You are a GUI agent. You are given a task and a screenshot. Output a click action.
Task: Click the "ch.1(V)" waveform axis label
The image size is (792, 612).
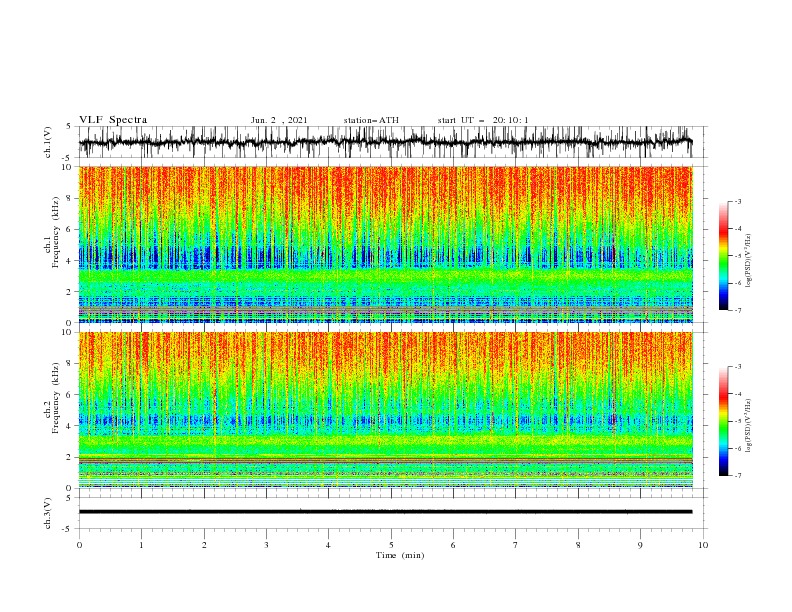point(48,141)
